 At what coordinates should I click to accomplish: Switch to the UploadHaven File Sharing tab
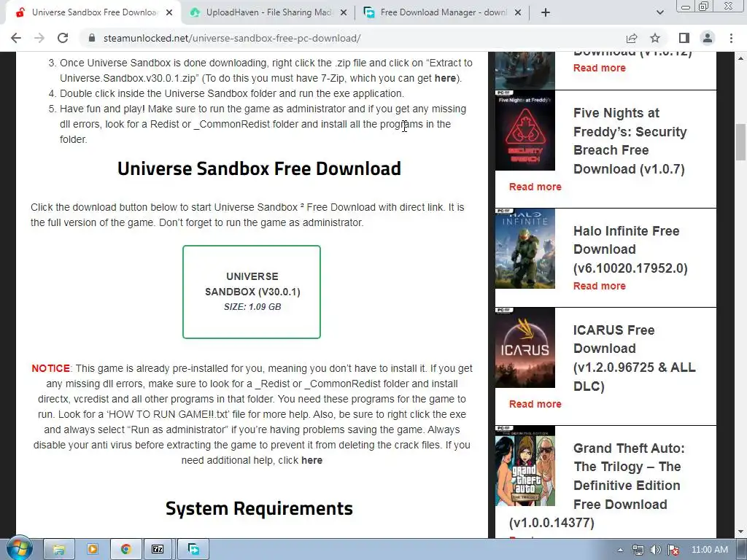(268, 12)
